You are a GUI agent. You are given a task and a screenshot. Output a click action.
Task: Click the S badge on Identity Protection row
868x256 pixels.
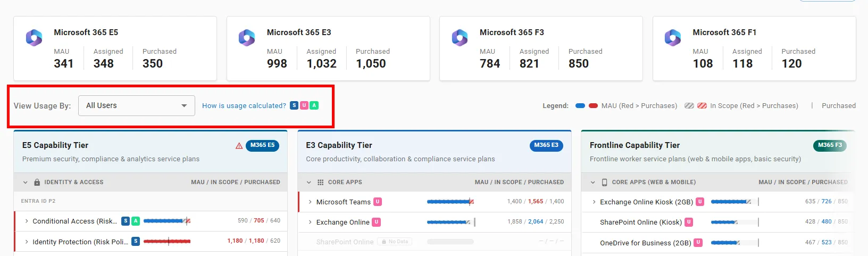click(136, 241)
